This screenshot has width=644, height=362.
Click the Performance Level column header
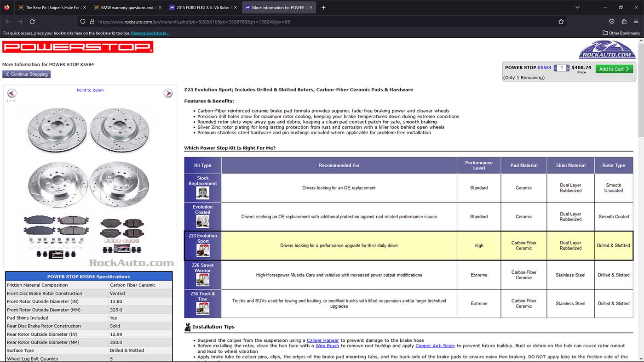[479, 165]
